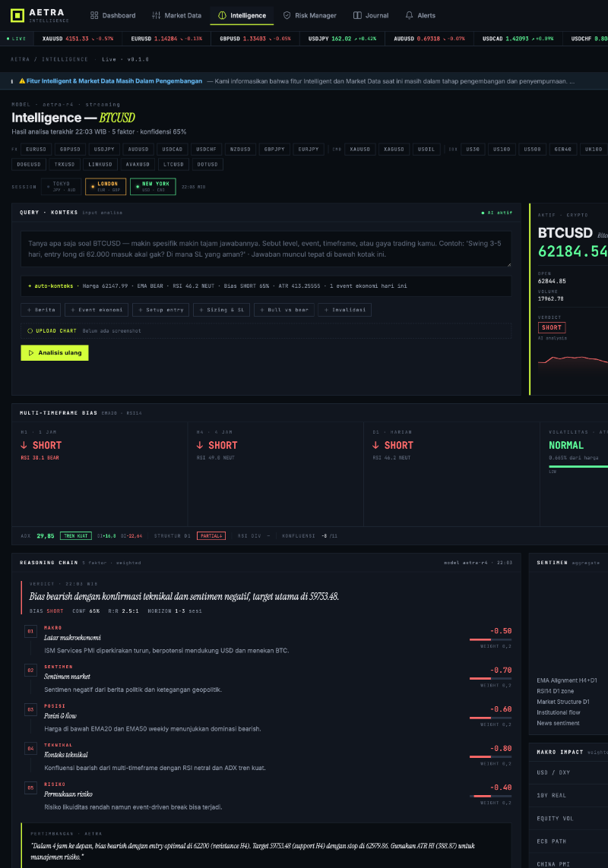Toggle the London session filter

pos(106,187)
